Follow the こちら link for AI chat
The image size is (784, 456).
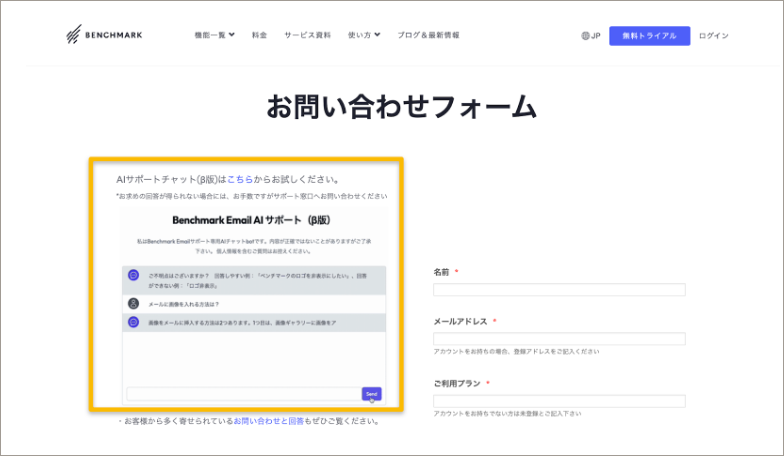tap(240, 180)
